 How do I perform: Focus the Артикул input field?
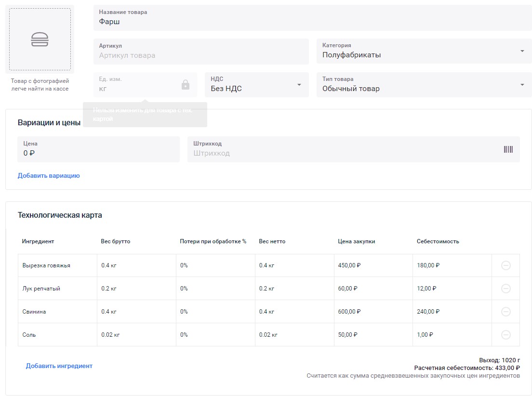[x=201, y=51]
